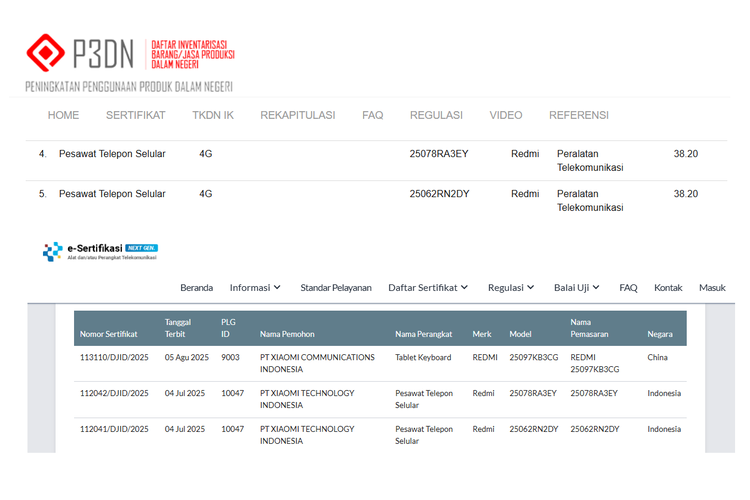Open the REFERENSI menu item
Image resolution: width=750 pixels, height=500 pixels.
click(x=579, y=115)
